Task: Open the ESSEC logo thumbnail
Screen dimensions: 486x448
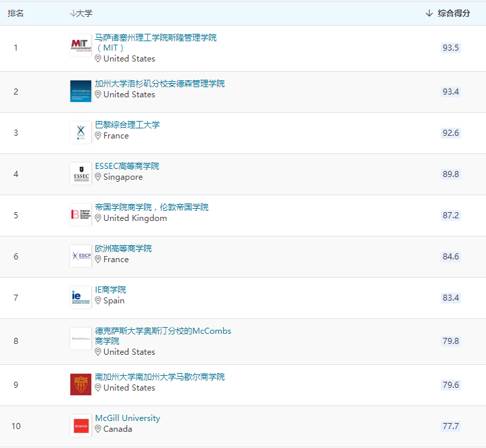Action: (x=80, y=174)
